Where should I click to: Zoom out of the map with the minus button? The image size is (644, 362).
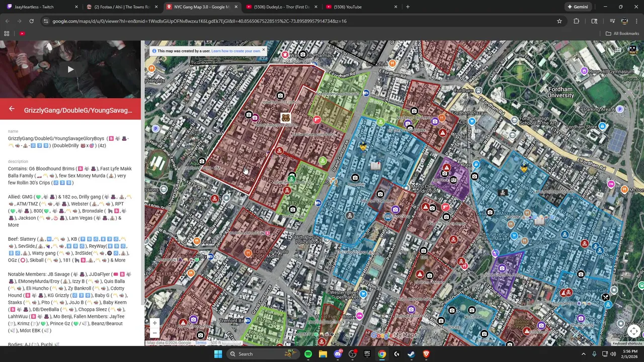click(x=155, y=333)
